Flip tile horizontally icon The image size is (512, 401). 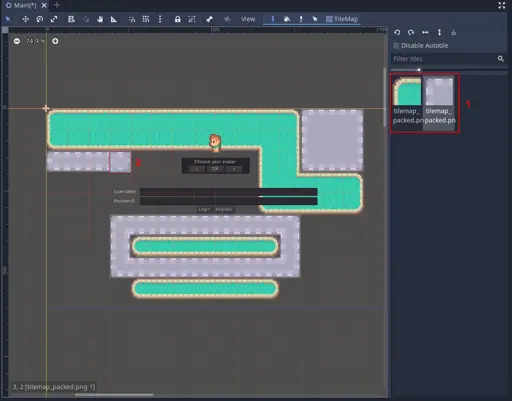click(425, 32)
